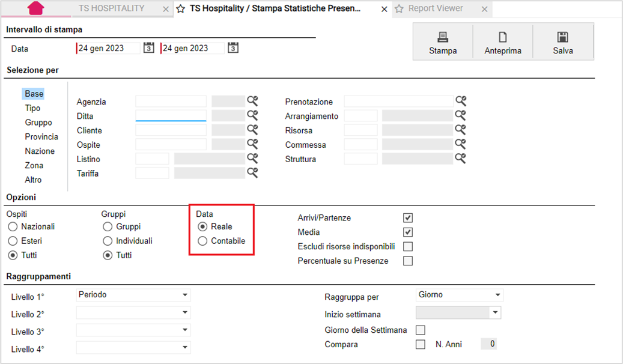
Task: Select the Zona selection category
Action: (x=34, y=165)
